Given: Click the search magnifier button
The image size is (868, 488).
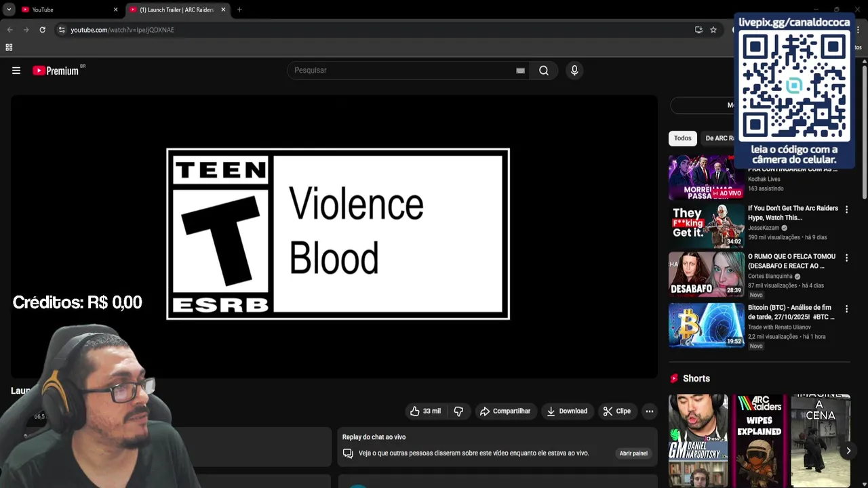Looking at the screenshot, I should coord(544,70).
